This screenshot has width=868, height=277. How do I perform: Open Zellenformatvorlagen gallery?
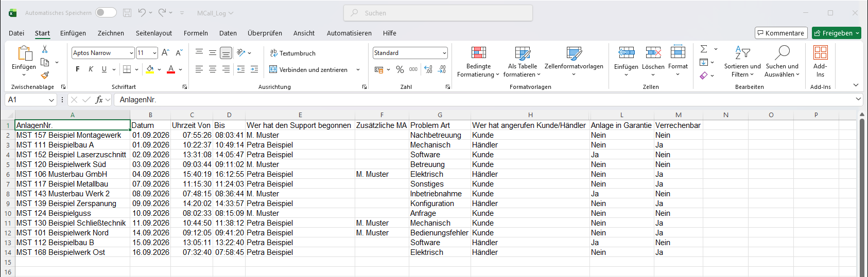point(574,62)
